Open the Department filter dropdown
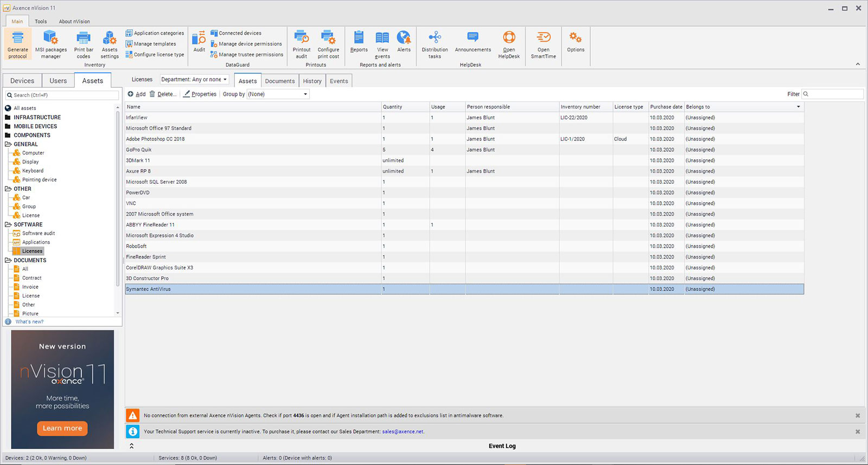 pos(194,80)
